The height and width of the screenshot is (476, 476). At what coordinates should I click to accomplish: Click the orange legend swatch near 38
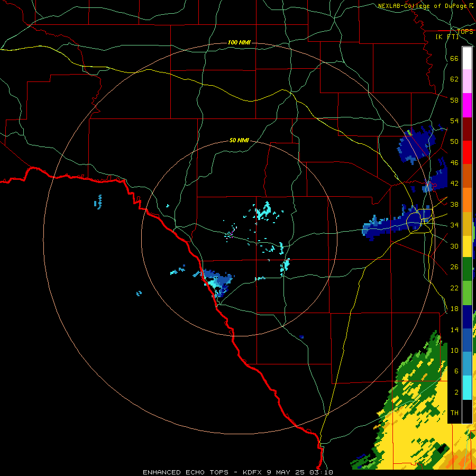tap(467, 200)
